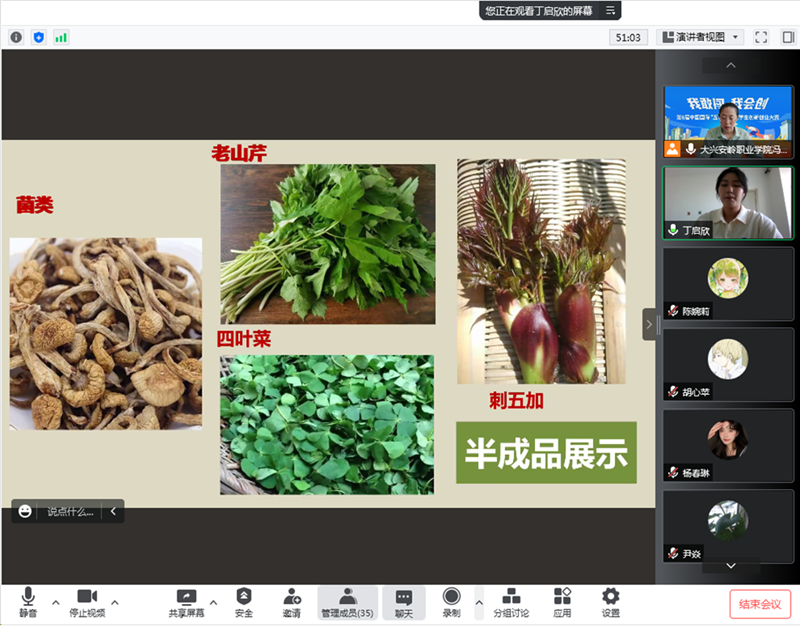Open Breakout Rooms (分组讨论)

coord(511,602)
